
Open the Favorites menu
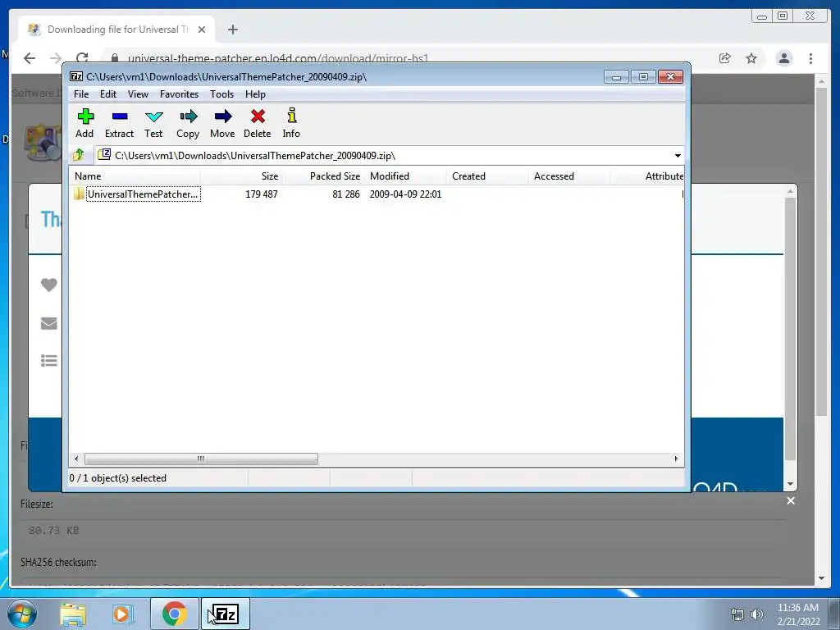(179, 94)
